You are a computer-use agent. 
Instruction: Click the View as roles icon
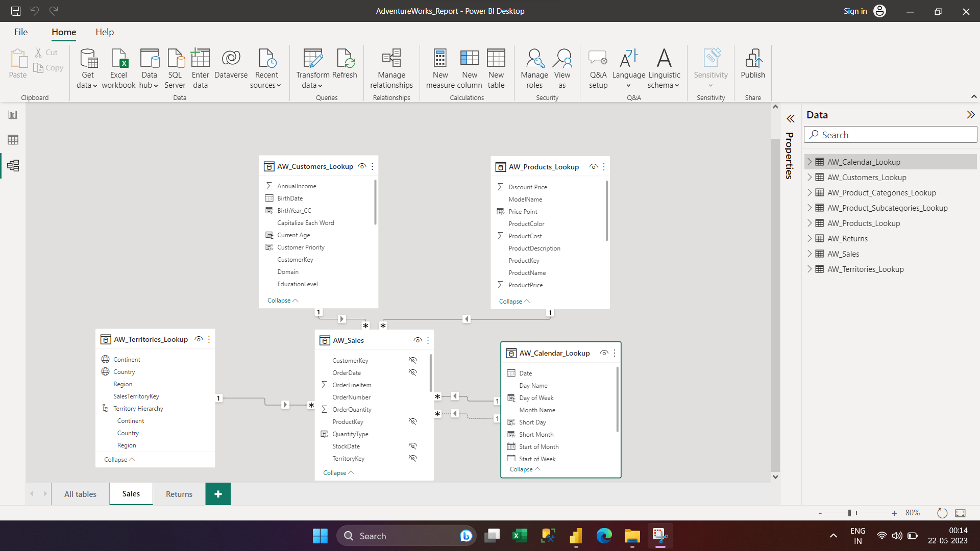[562, 58]
